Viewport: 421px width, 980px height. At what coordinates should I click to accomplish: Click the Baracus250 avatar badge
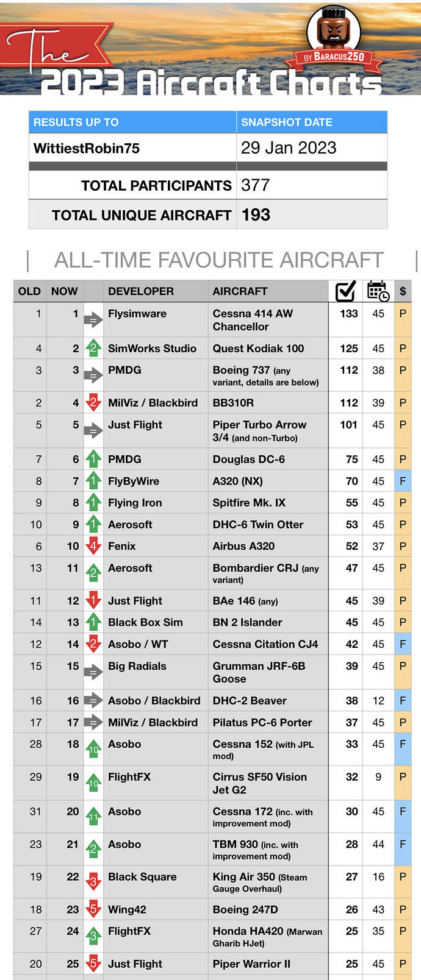click(x=334, y=34)
